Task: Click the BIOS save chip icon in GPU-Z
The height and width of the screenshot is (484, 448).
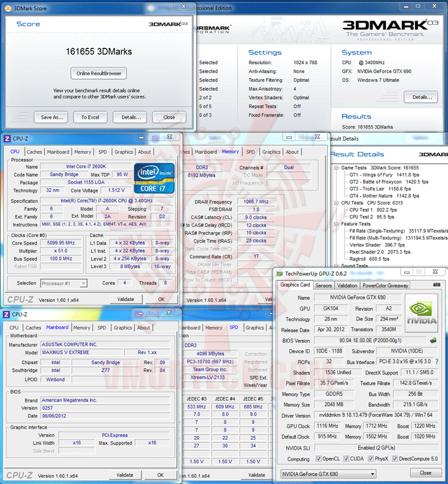Action: pyautogui.click(x=434, y=340)
